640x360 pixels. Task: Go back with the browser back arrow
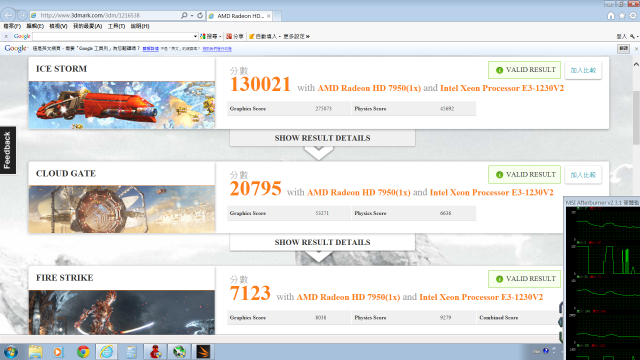pos(8,15)
